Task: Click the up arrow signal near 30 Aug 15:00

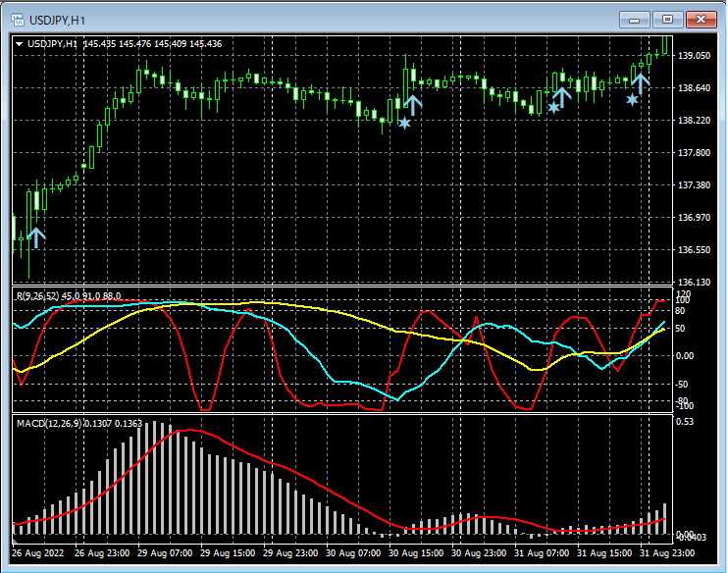Action: click(413, 103)
